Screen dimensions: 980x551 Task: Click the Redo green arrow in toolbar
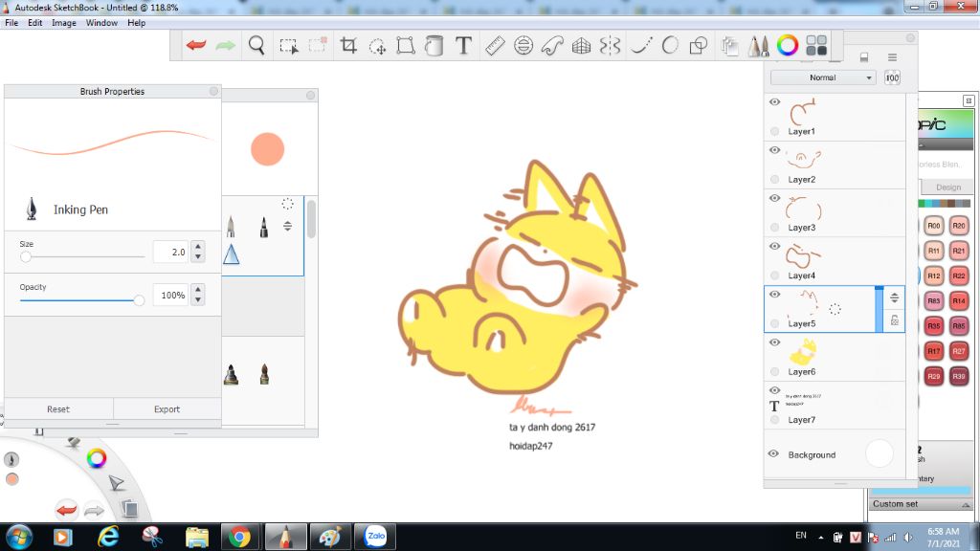(225, 45)
